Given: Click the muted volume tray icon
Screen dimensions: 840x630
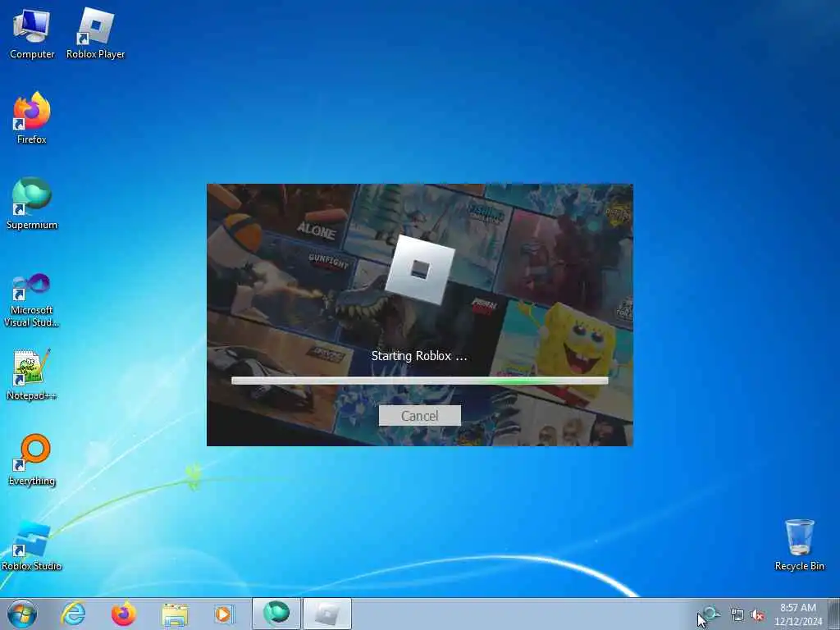Looking at the screenshot, I should click(757, 615).
